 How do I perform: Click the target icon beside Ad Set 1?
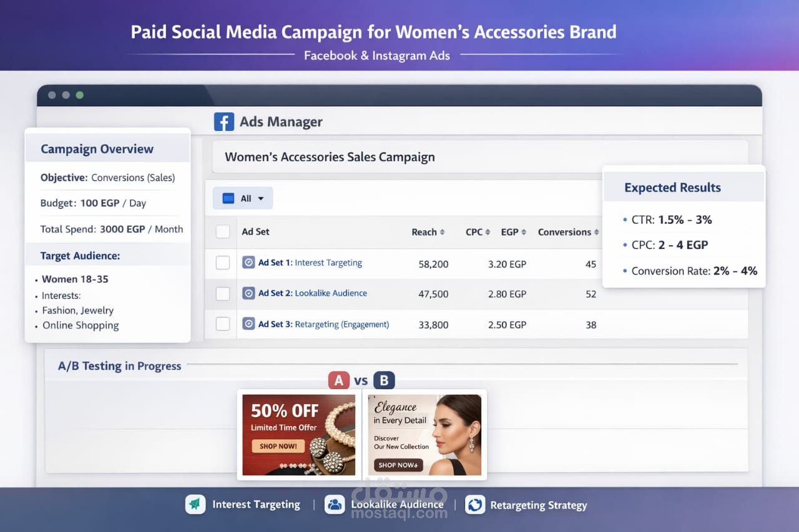click(x=248, y=263)
